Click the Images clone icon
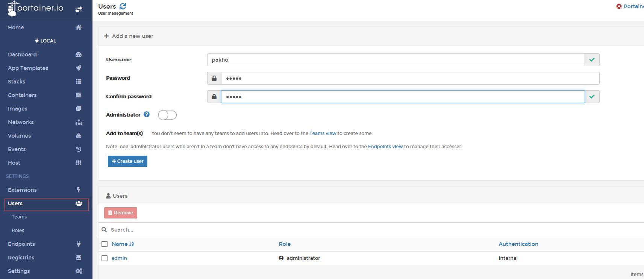Viewport: 644px width, 279px height. (79, 109)
